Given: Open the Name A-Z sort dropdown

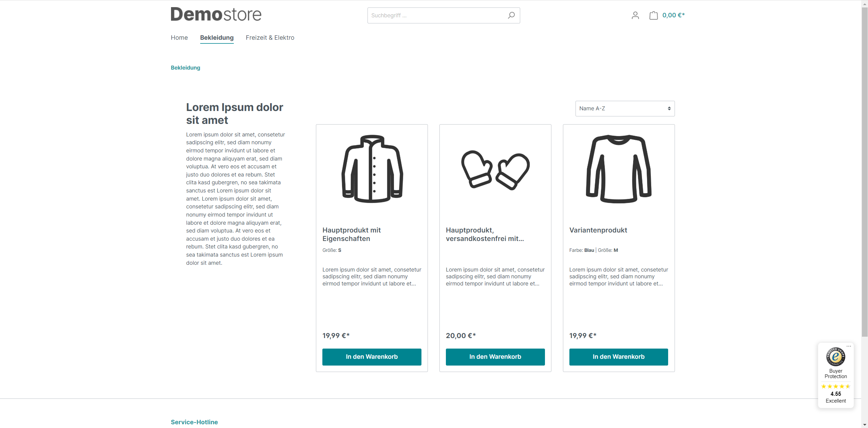Looking at the screenshot, I should point(624,109).
